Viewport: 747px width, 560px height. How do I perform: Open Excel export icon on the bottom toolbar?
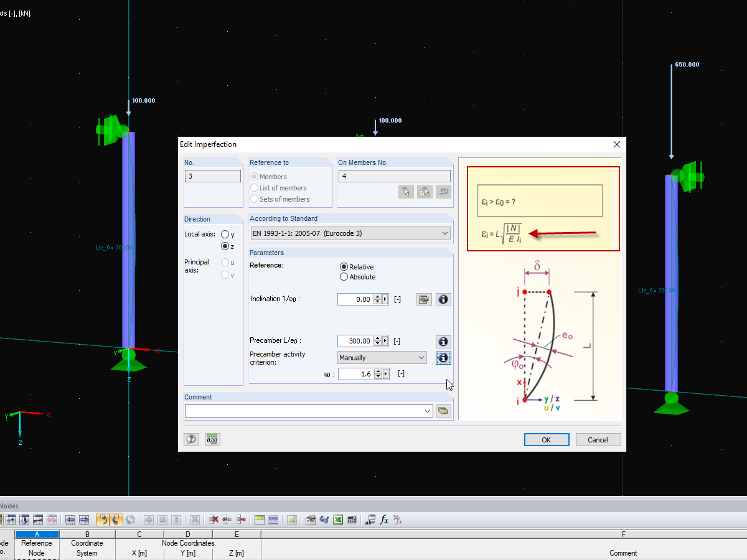coord(338,520)
